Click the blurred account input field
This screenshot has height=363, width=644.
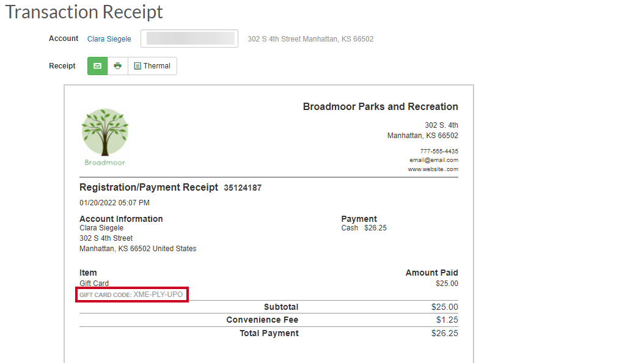point(189,38)
